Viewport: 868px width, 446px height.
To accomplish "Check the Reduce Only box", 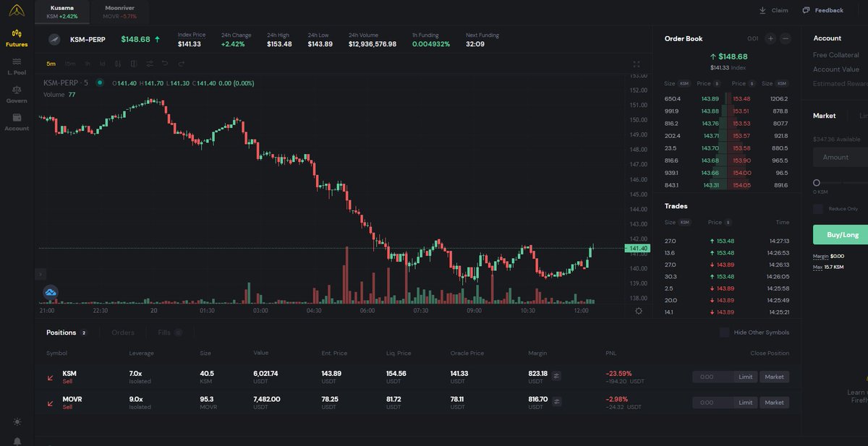I will coord(817,209).
